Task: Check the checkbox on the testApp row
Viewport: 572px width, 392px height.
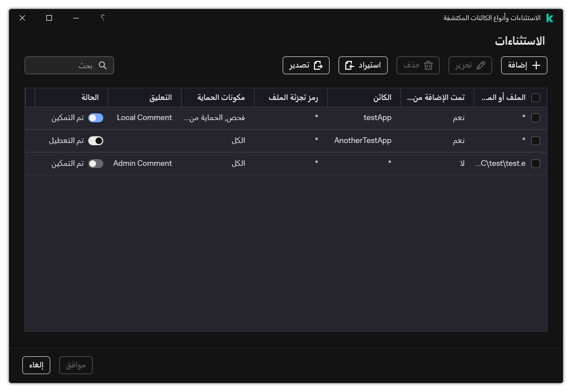Action: tap(536, 118)
